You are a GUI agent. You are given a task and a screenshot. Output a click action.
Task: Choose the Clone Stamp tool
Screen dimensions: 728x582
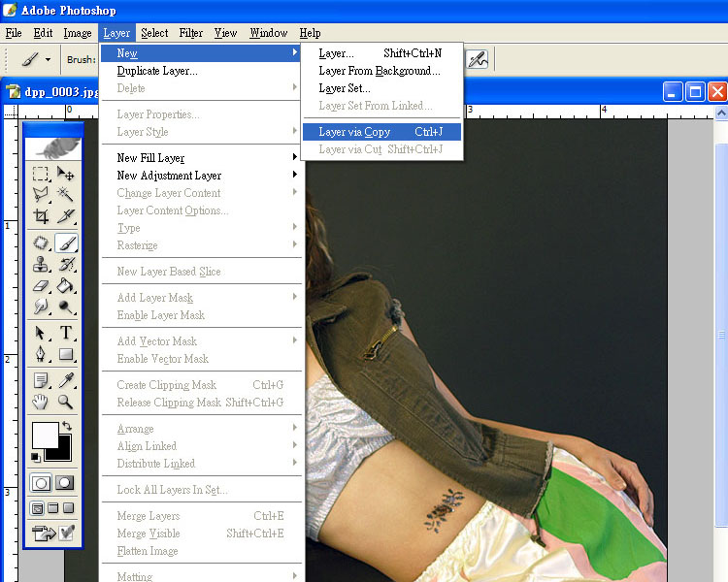click(42, 264)
